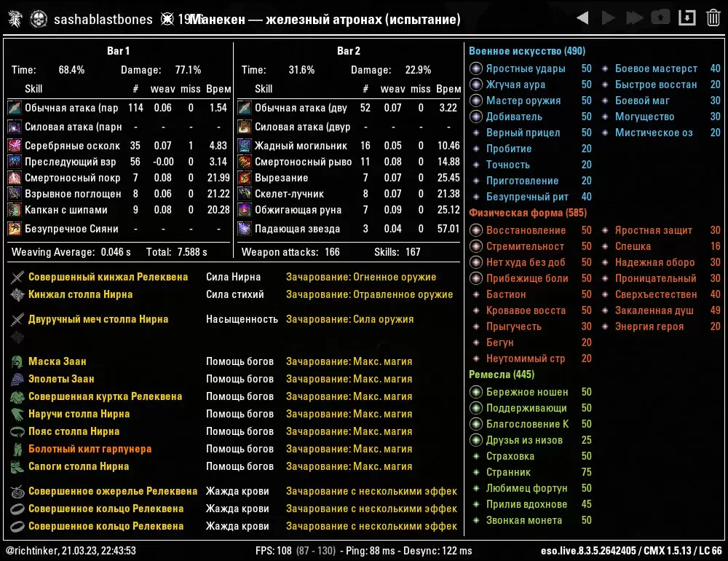Click the Военное искусство (490) heading
This screenshot has height=561, width=728.
point(527,51)
